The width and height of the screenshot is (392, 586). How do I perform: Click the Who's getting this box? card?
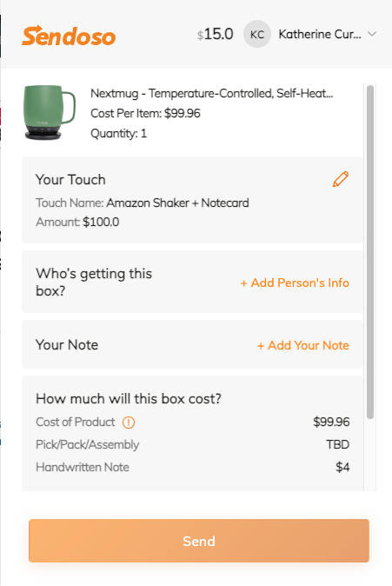pos(192,282)
